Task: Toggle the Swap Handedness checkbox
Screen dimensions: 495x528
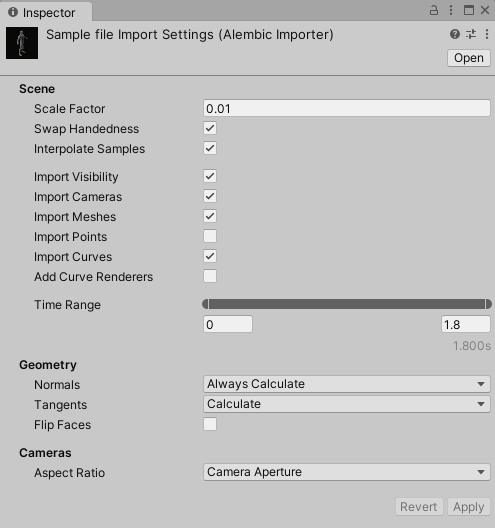Action: [x=210, y=128]
